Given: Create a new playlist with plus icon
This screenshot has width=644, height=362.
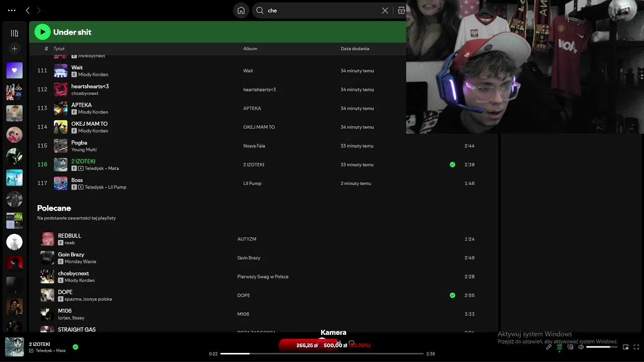Looking at the screenshot, I should [x=14, y=49].
